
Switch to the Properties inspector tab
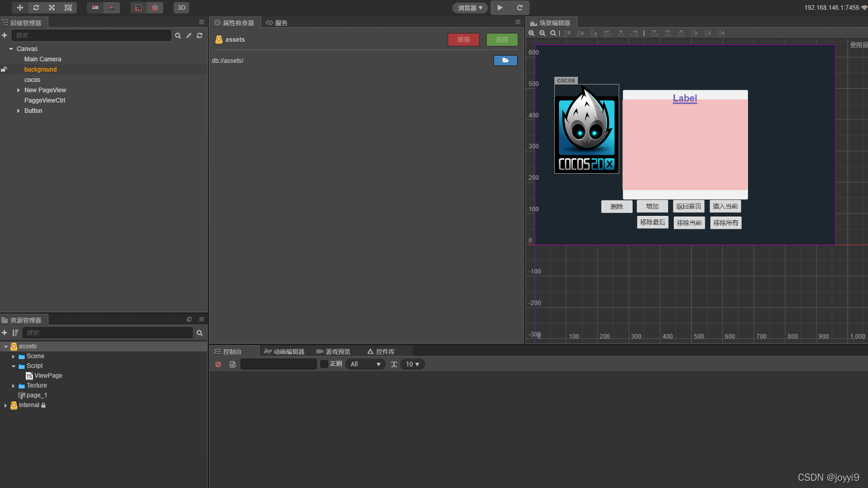(x=234, y=23)
